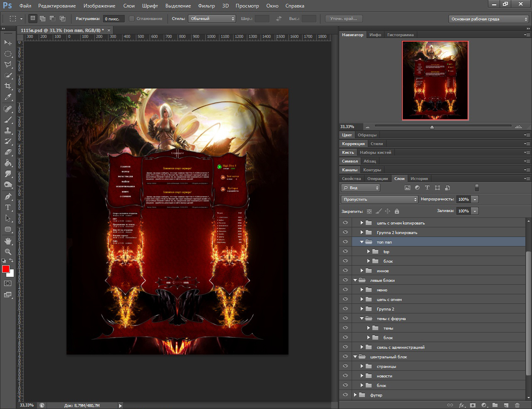532x409 pixels.
Task: Select the Hand tool
Action: tap(8, 241)
